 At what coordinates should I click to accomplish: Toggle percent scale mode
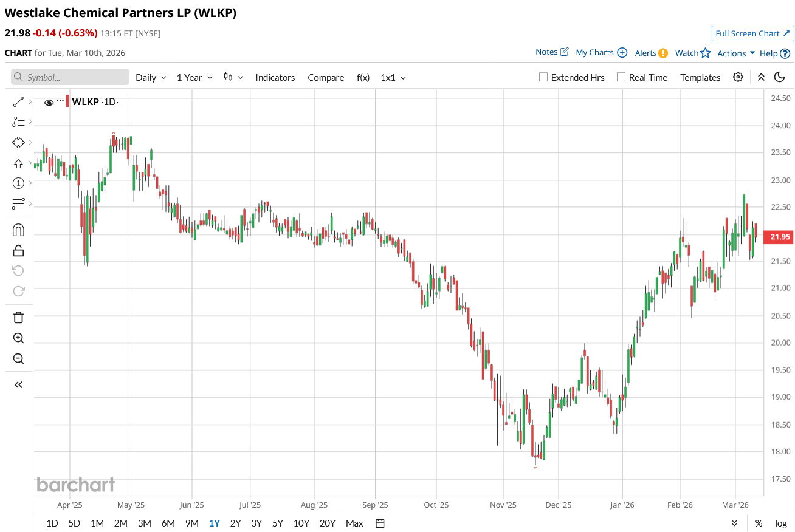pos(759,523)
